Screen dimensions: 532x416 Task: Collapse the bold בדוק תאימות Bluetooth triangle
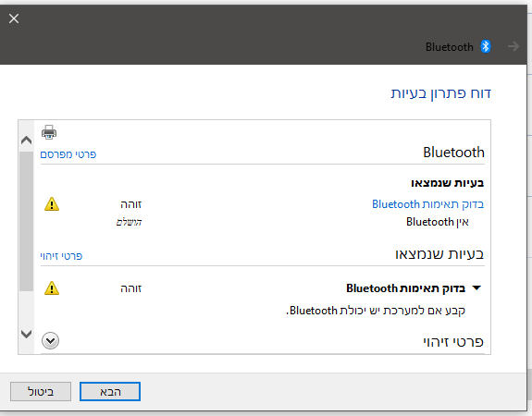(476, 288)
